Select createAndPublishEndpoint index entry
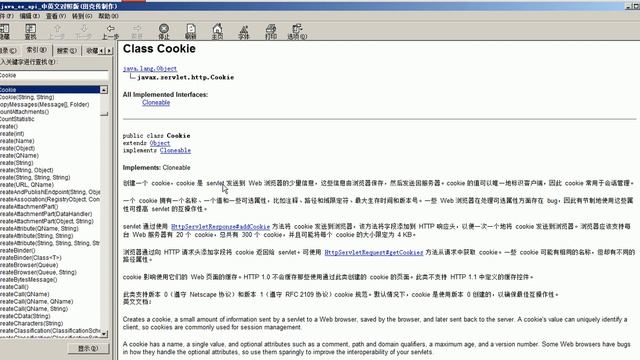The height and width of the screenshot is (360, 640). (50, 192)
